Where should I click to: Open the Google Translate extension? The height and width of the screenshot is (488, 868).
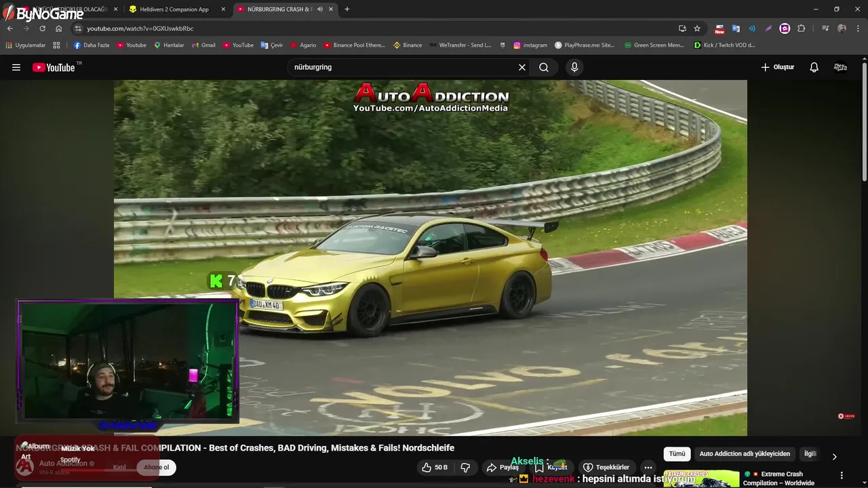[736, 28]
